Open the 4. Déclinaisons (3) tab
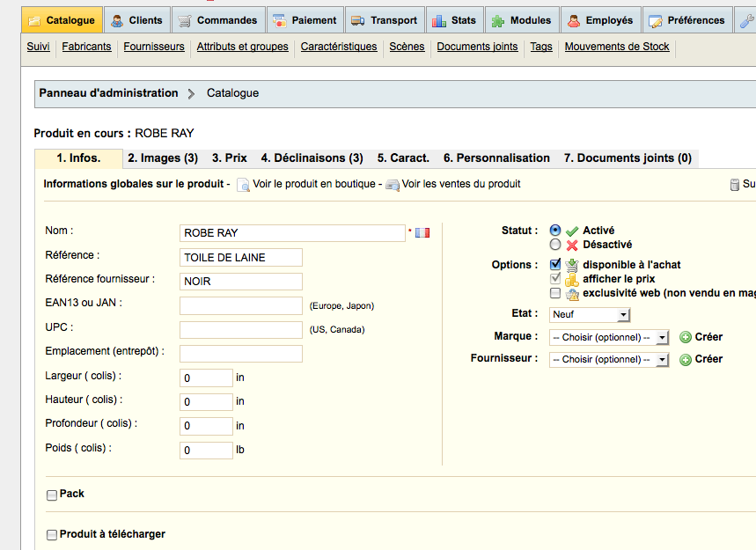Viewport: 756px width, 550px height. (312, 158)
